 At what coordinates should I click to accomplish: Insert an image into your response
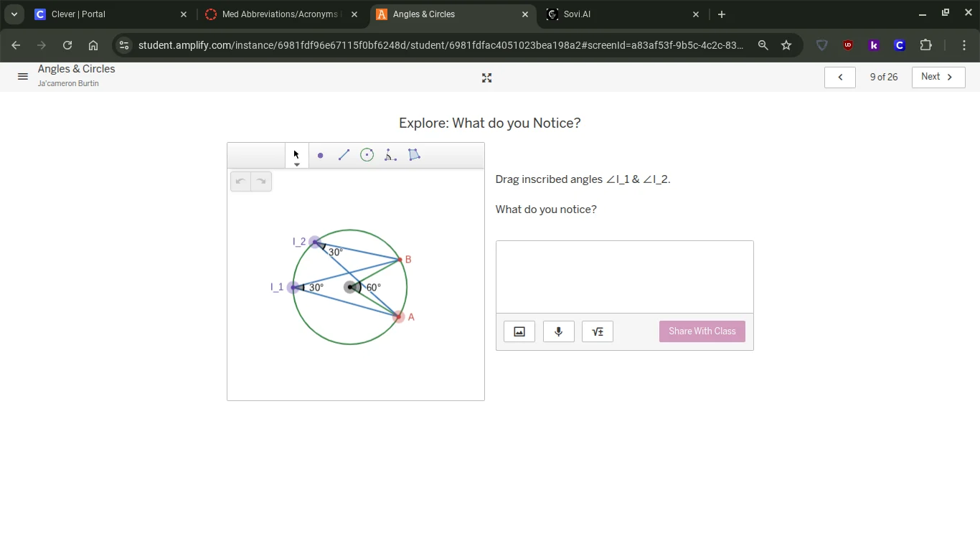click(x=519, y=331)
